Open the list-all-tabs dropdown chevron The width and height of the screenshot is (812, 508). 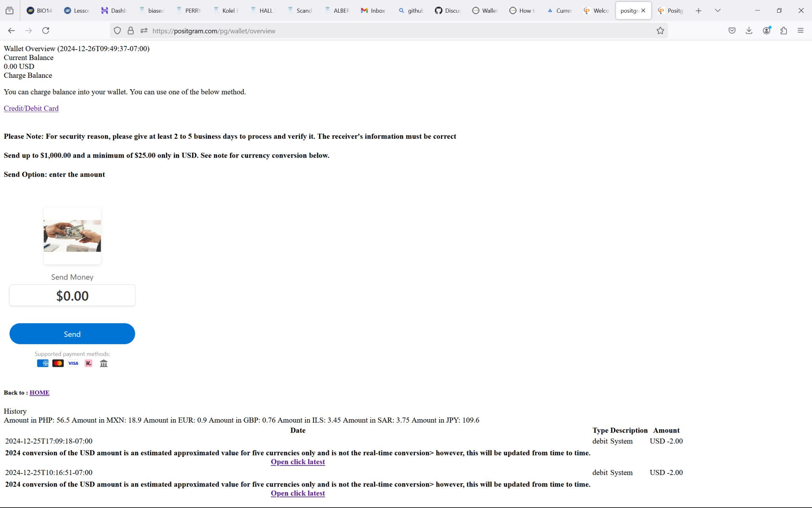click(718, 11)
